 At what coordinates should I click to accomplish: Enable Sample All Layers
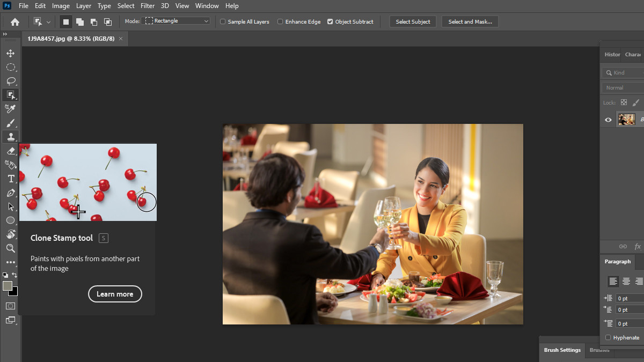coord(222,21)
